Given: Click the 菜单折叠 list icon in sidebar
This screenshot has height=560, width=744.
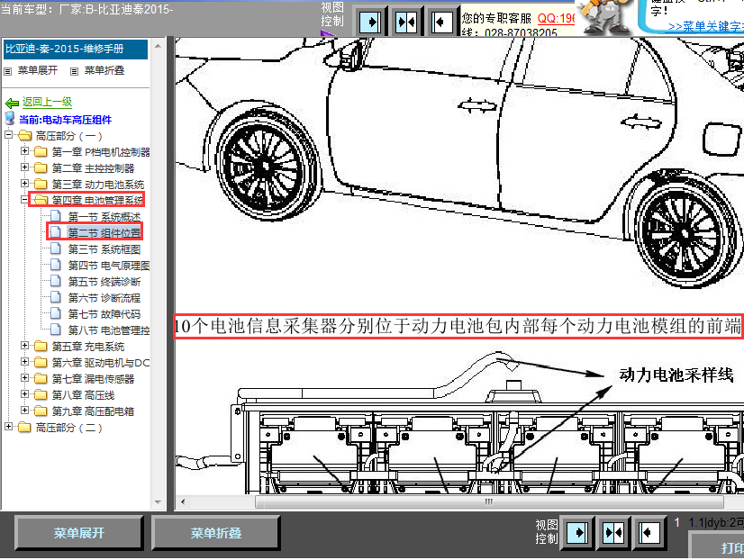Looking at the screenshot, I should click(x=74, y=72).
